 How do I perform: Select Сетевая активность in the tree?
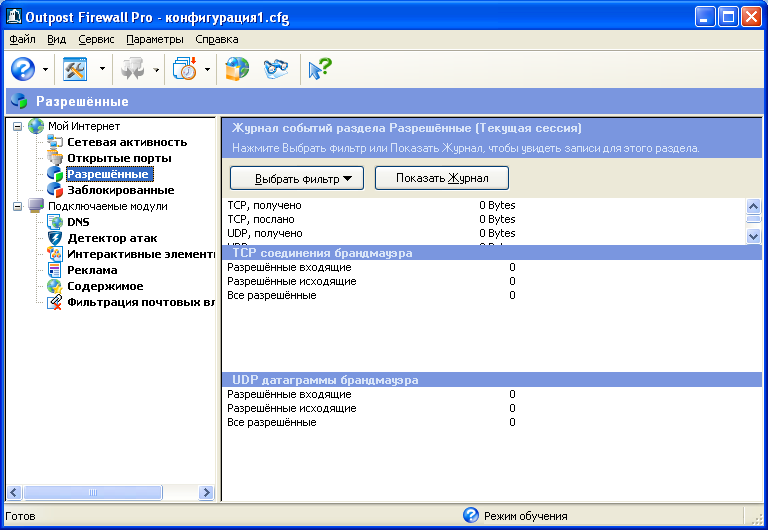(x=127, y=142)
